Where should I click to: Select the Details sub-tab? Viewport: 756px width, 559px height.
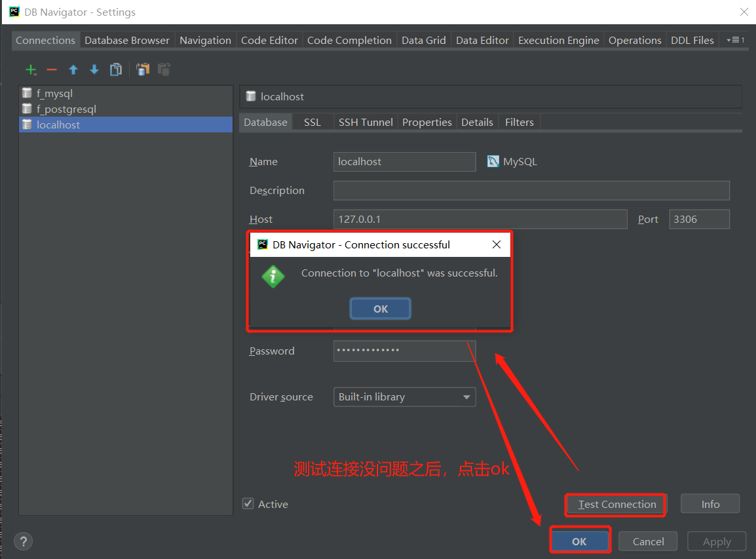477,122
